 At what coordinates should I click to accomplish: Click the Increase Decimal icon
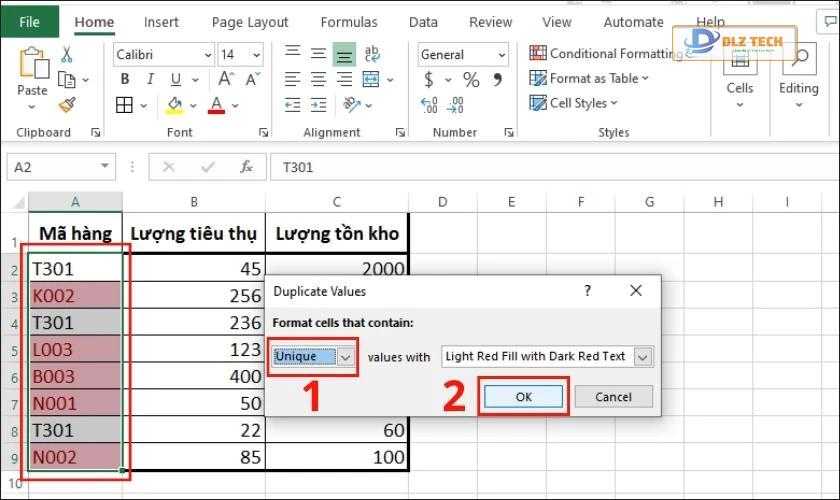coord(429,105)
